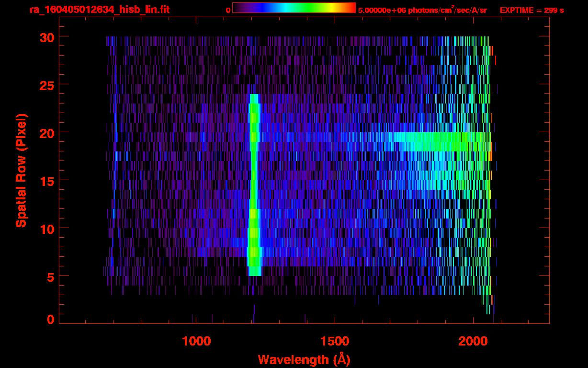Click the bright green vertical emission line
Viewport: 588px width, 368px height.
click(x=254, y=184)
